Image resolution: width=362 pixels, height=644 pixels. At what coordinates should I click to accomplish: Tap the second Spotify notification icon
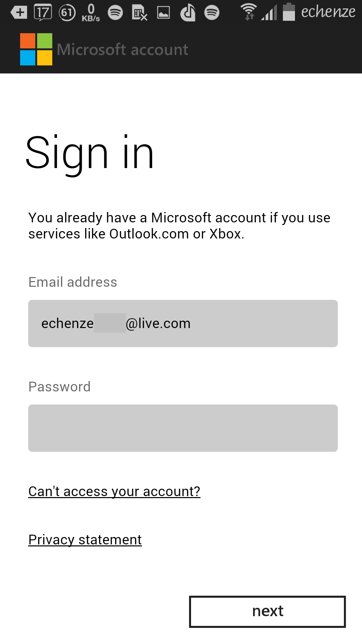click(212, 13)
